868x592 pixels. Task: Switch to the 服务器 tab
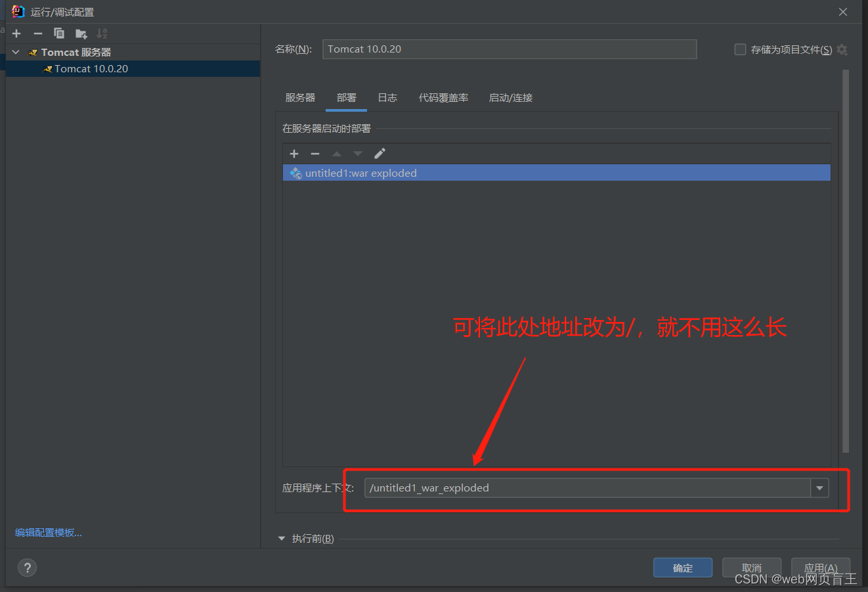point(300,98)
